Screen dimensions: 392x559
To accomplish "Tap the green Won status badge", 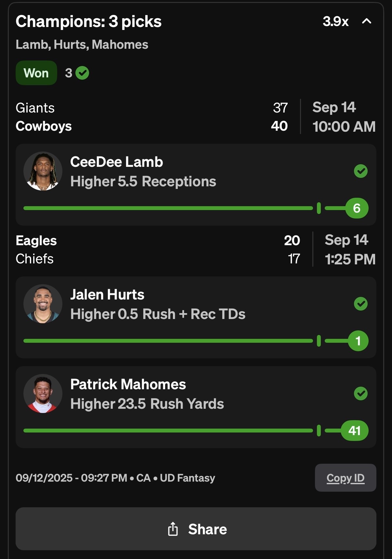I will [x=36, y=73].
